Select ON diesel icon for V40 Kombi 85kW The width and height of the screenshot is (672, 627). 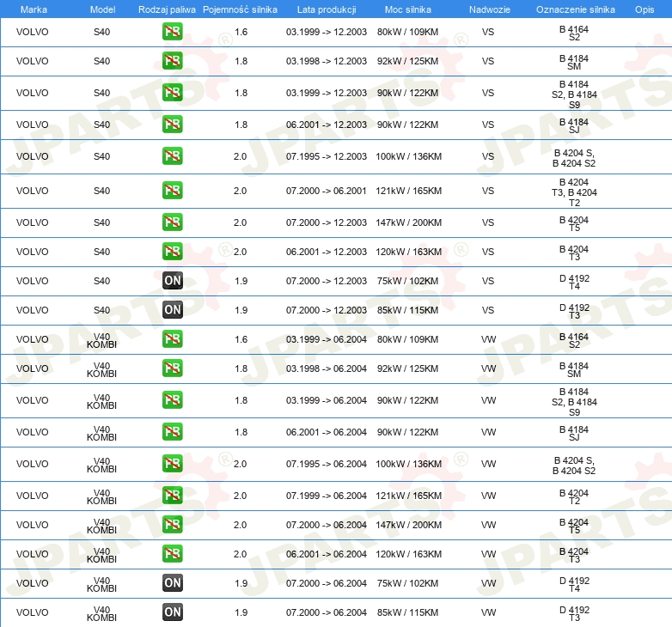[172, 612]
